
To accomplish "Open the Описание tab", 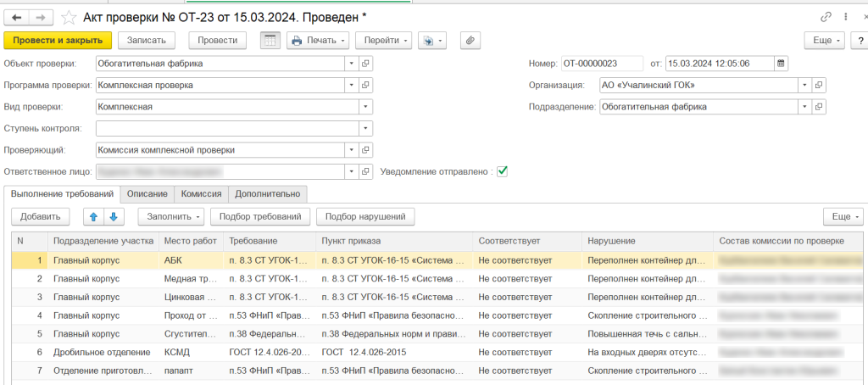I will pyautogui.click(x=147, y=194).
